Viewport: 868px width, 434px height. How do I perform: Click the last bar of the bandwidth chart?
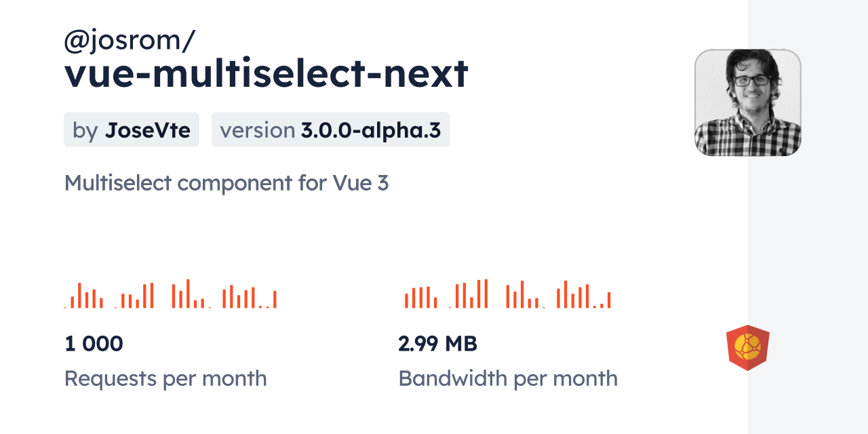[x=609, y=300]
